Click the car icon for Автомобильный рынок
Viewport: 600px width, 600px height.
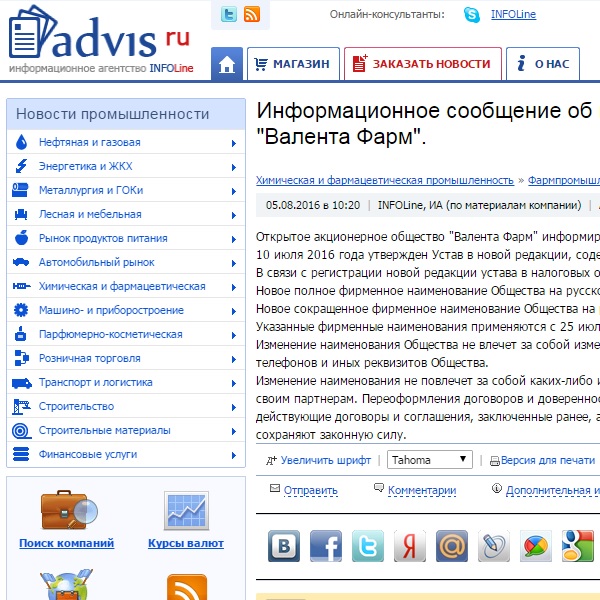tap(21, 262)
